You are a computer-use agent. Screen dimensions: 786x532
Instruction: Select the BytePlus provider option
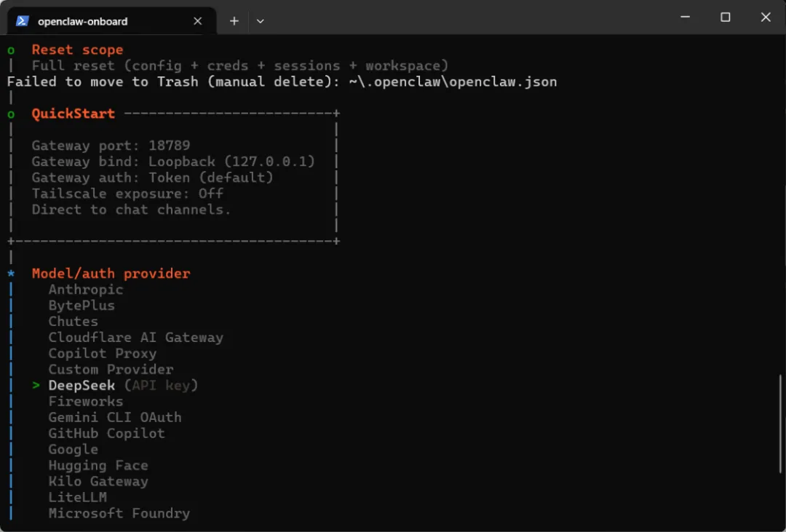point(82,306)
